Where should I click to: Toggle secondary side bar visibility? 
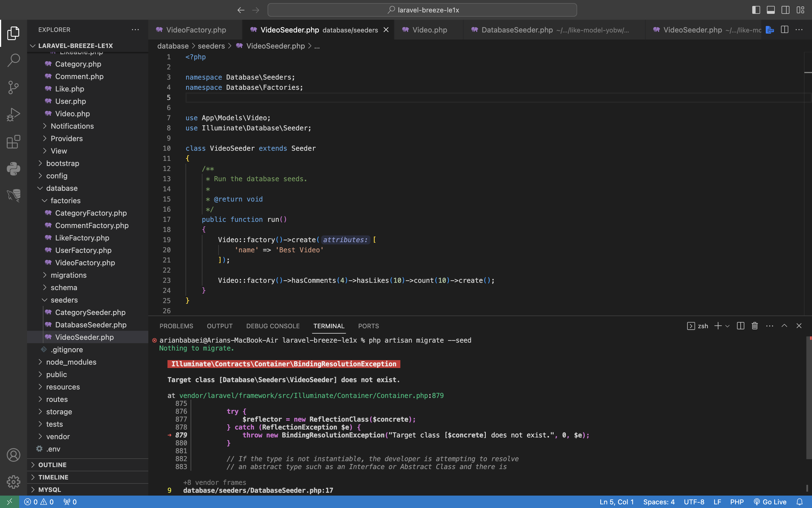(785, 10)
